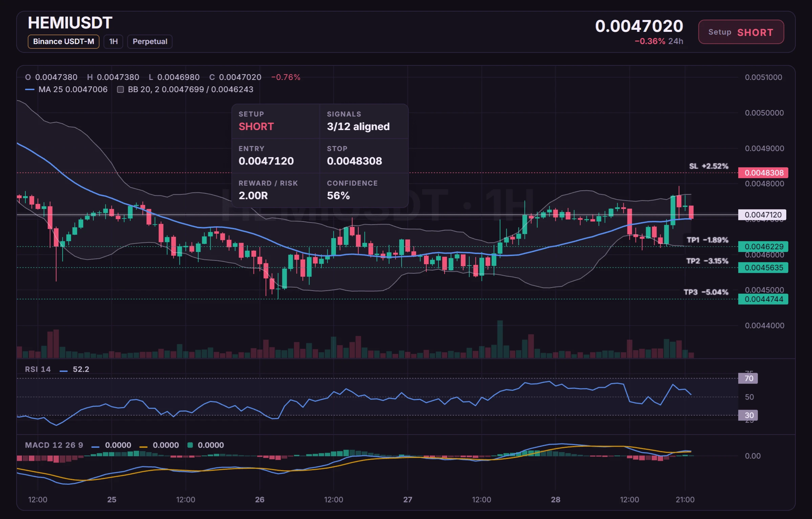This screenshot has height=519, width=812.
Task: Click the SL +2.52% label
Action: pos(709,166)
